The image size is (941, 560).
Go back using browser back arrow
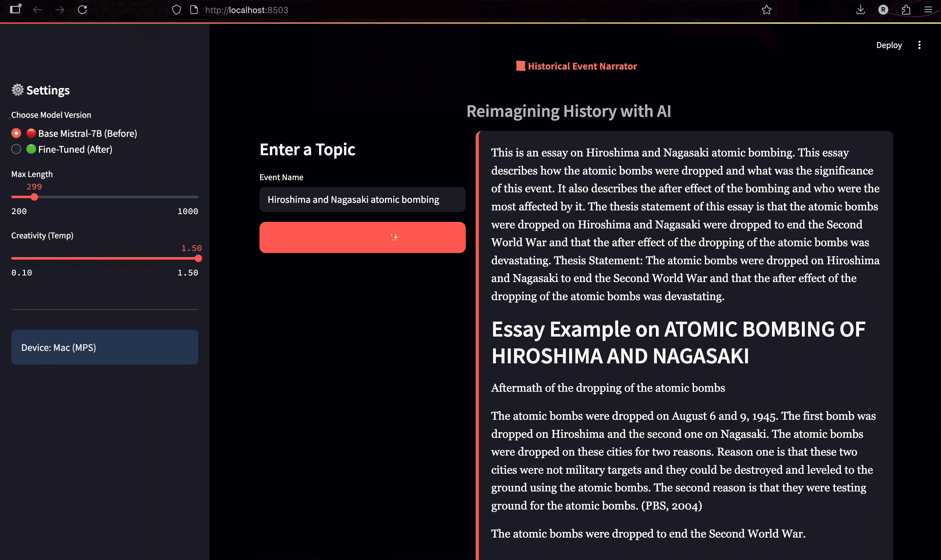point(37,10)
